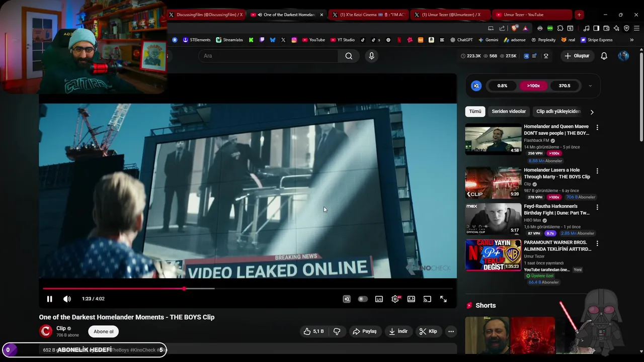
Task: Open the browser hamburger menu
Action: tap(636, 28)
